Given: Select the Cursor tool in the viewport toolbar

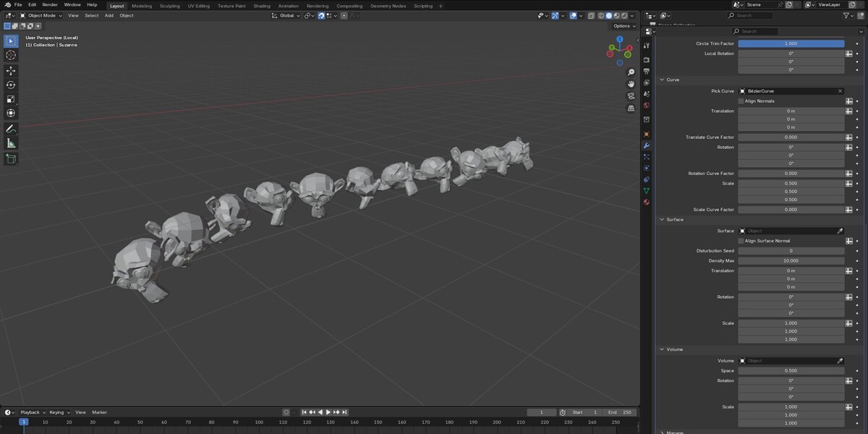Looking at the screenshot, I should point(11,55).
